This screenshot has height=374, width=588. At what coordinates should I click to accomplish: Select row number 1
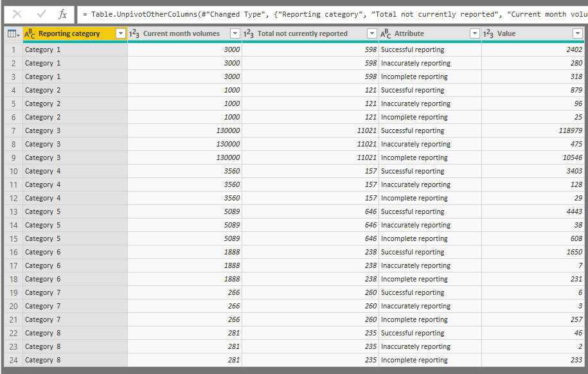pyautogui.click(x=13, y=50)
